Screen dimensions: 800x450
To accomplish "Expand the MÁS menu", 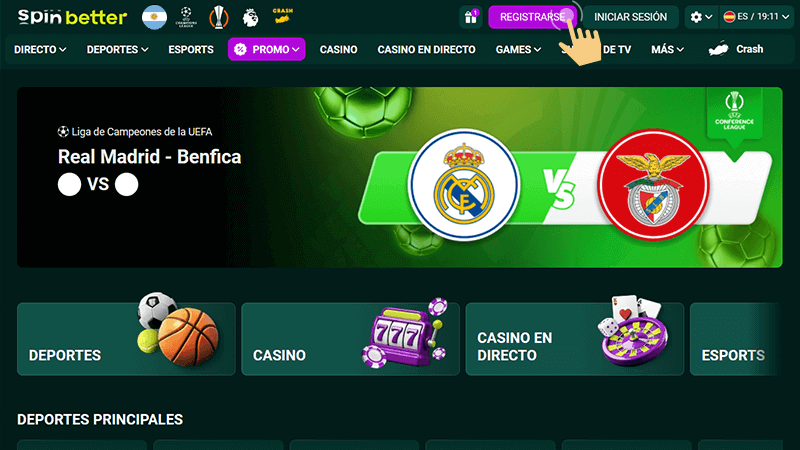I will [x=667, y=49].
